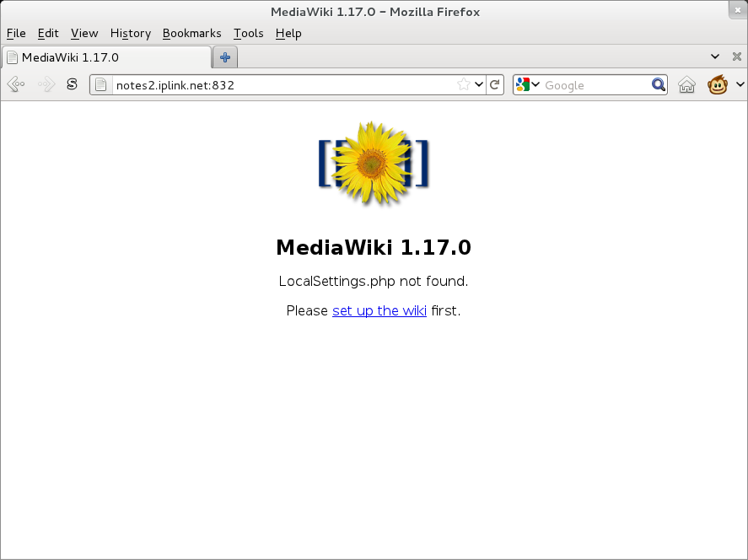Open the History menu
This screenshot has width=748, height=560.
tap(130, 34)
